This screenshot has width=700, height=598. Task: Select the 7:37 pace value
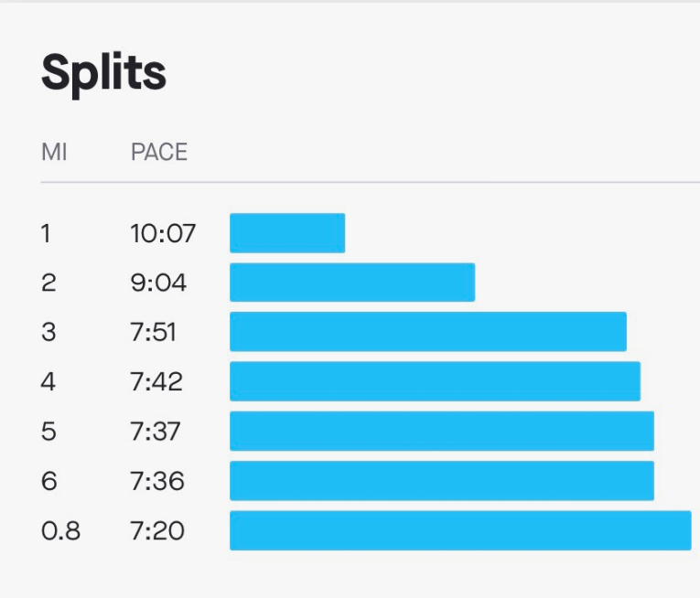click(x=156, y=431)
